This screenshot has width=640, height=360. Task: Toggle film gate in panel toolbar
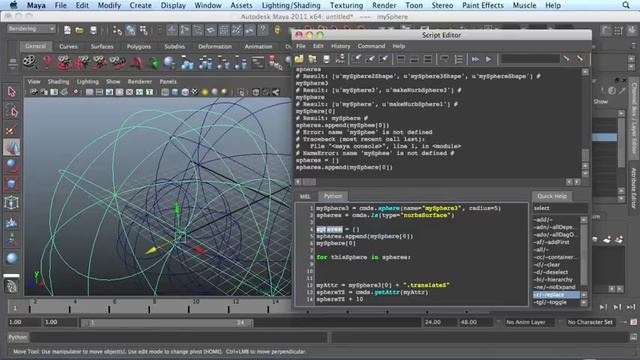tap(99, 92)
